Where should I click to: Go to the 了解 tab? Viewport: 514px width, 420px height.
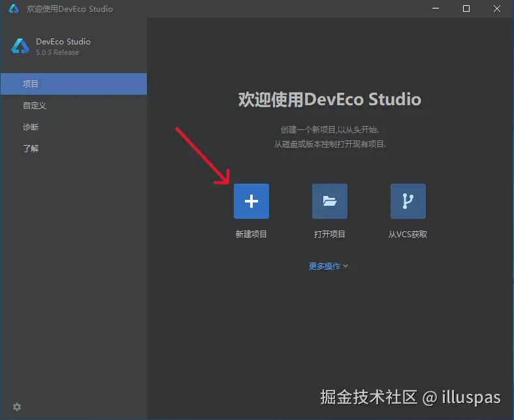[x=74, y=148]
